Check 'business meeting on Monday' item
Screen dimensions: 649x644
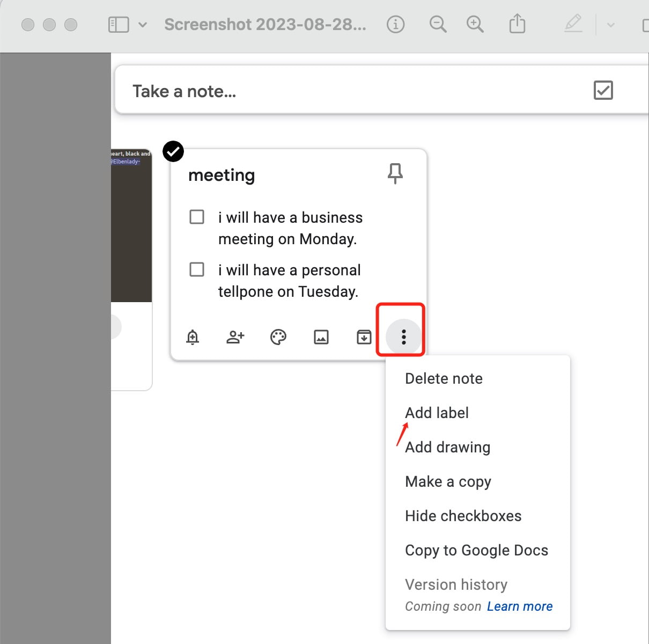coord(197,217)
